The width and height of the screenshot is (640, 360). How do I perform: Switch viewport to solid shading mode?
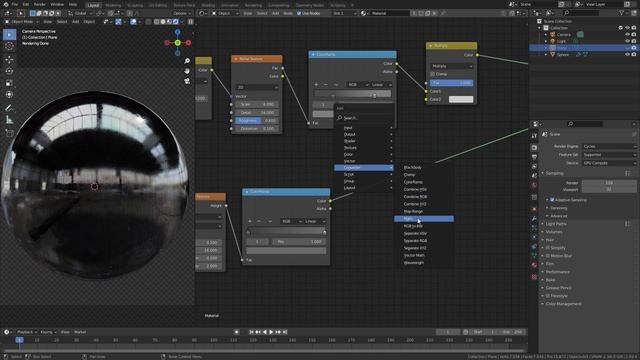pos(163,22)
